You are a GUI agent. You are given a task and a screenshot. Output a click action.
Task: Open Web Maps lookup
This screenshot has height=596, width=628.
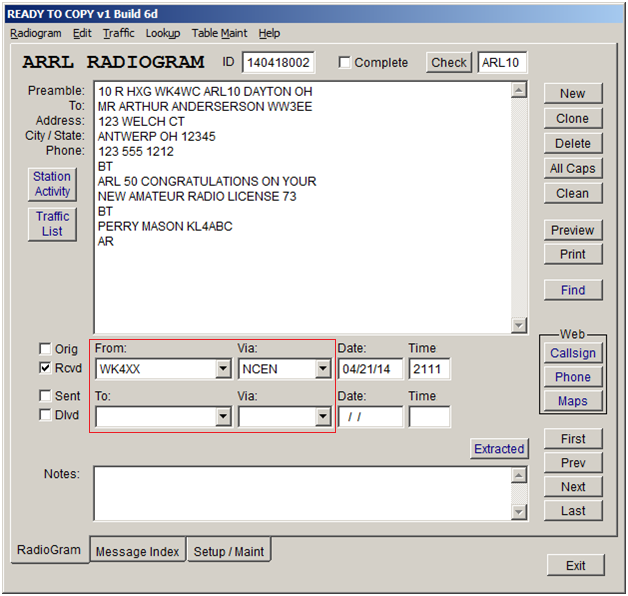coord(573,401)
